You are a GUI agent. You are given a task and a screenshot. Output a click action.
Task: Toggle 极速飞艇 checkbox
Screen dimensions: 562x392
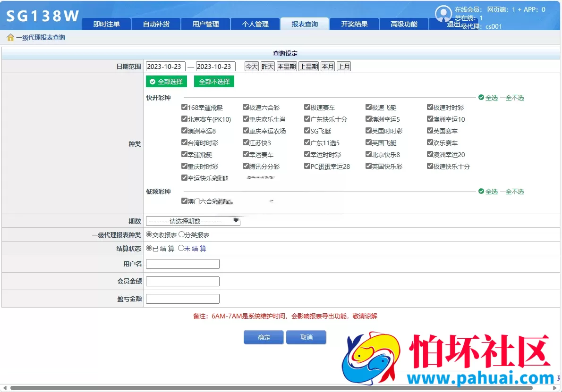click(368, 107)
